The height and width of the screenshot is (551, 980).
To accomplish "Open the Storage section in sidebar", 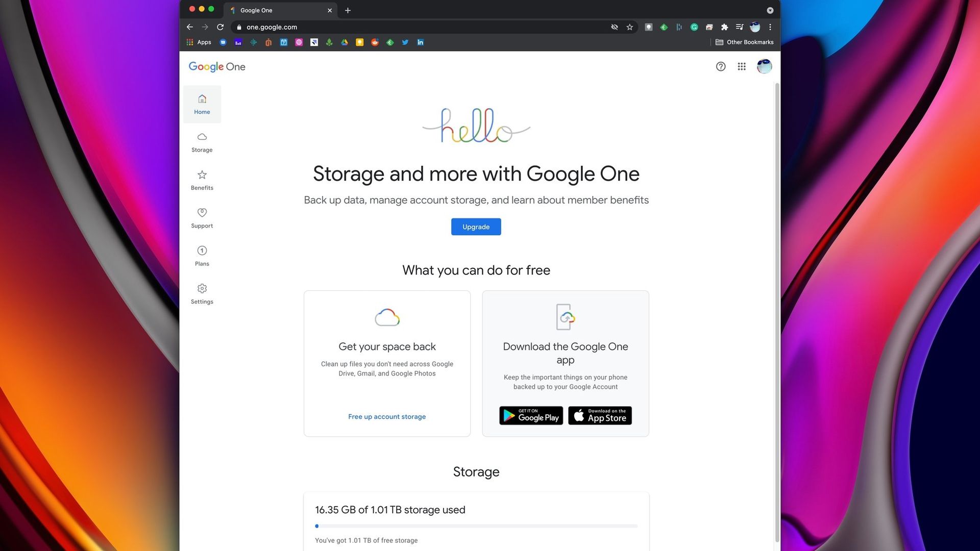I will 202,142.
